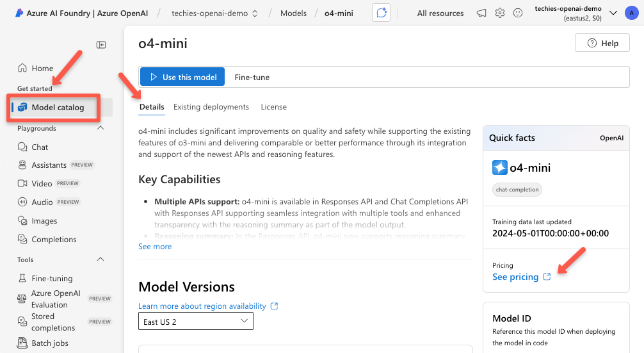
Task: Click the Audio waveform icon
Action: coord(22,202)
